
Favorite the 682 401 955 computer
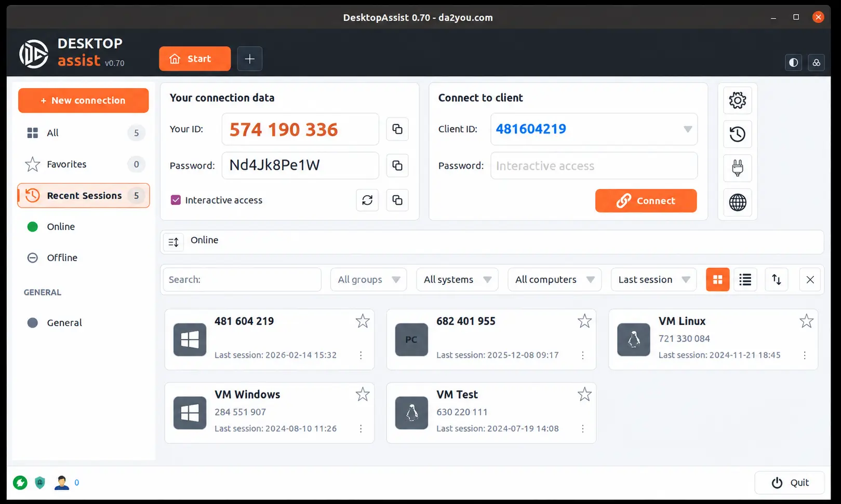tap(584, 321)
